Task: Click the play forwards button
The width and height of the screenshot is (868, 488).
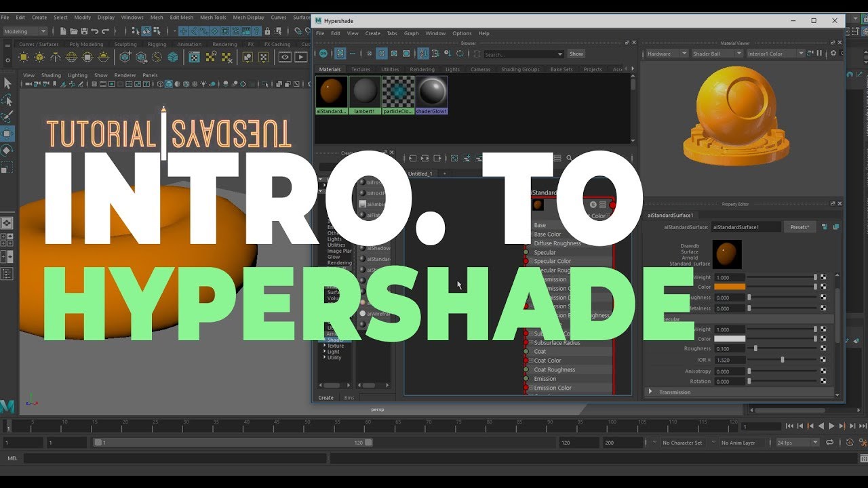Action: [x=831, y=426]
